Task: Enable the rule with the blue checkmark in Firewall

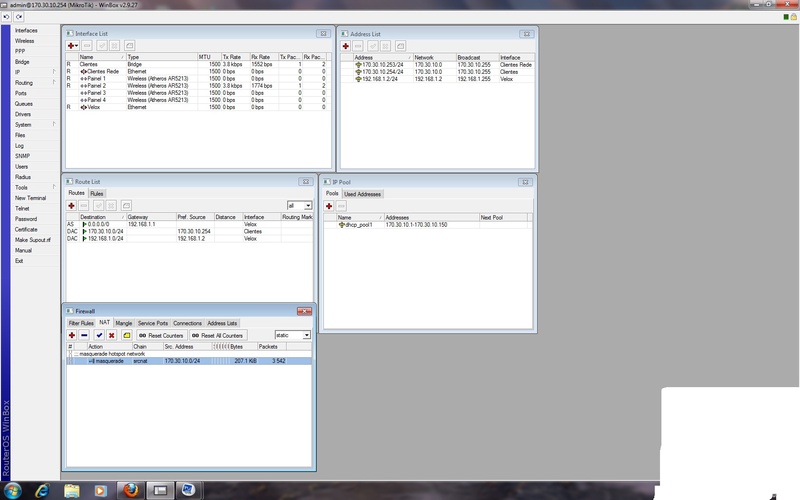Action: click(99, 335)
